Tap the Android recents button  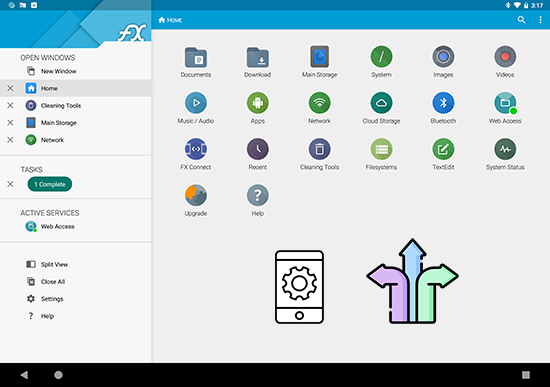526,375
